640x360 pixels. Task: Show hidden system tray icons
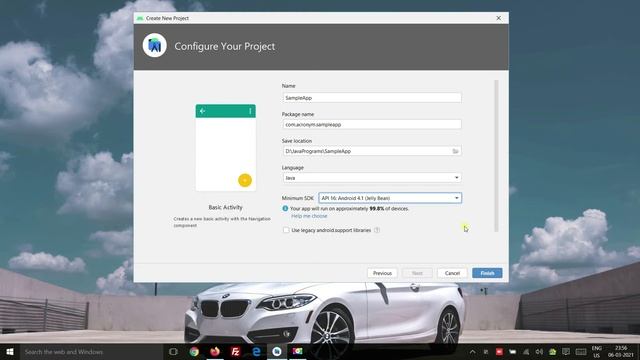473,351
